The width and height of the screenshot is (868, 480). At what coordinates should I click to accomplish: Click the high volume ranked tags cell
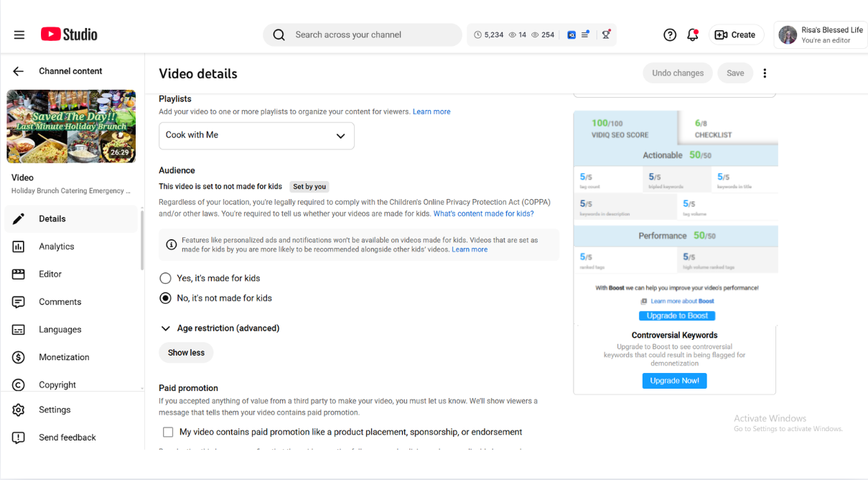point(727,260)
